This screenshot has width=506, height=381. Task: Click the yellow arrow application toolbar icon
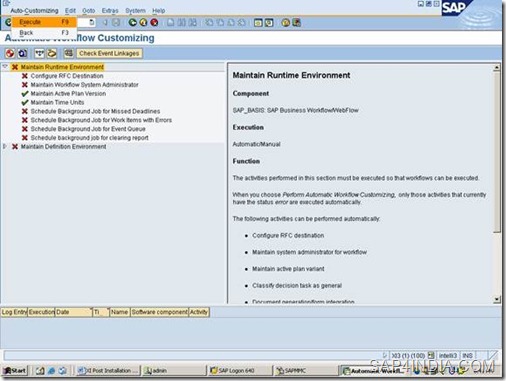pyautogui.click(x=52, y=53)
